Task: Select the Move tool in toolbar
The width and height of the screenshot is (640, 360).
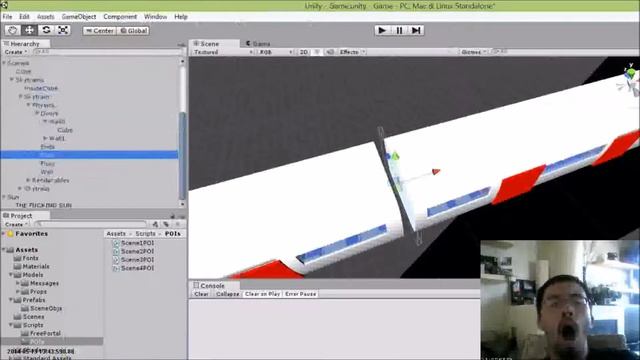Action: [x=29, y=30]
